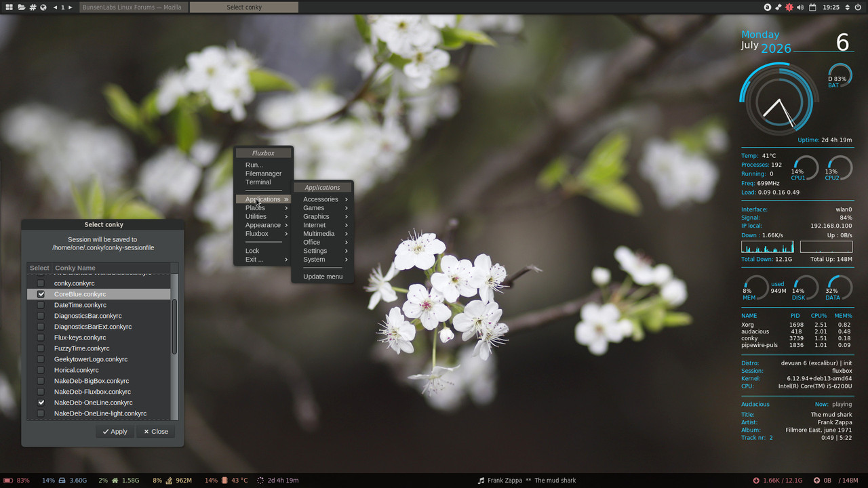Click the hash symbol terminal launcher icon
Image resolution: width=868 pixels, height=488 pixels.
33,7
